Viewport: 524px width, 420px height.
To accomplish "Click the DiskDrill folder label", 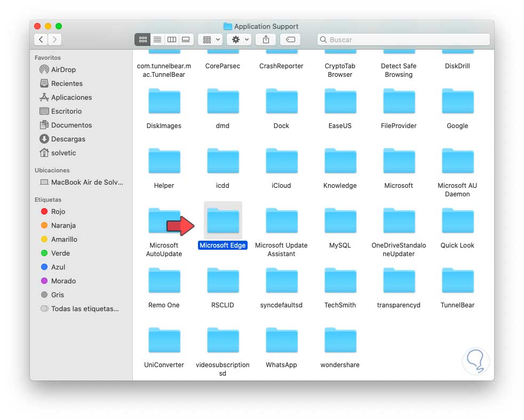I will click(457, 66).
